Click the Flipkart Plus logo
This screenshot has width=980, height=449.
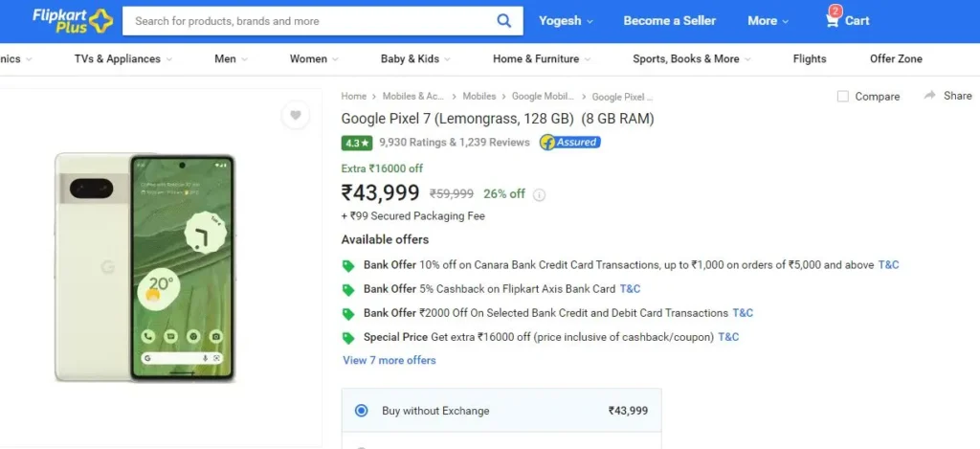(x=73, y=21)
